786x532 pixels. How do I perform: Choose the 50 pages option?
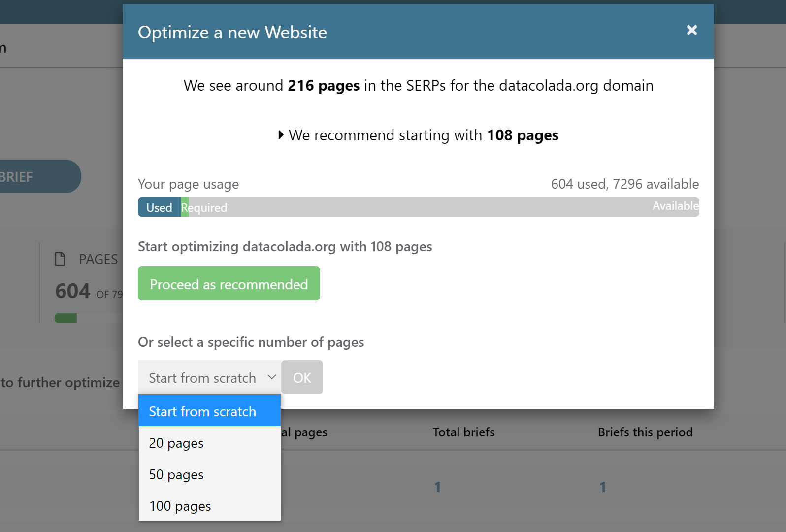click(210, 474)
